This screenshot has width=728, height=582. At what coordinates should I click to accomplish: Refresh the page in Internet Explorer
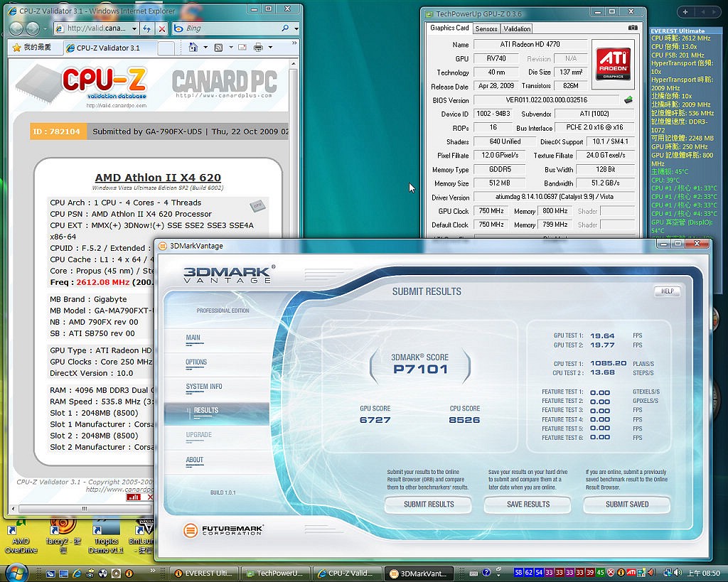point(146,28)
